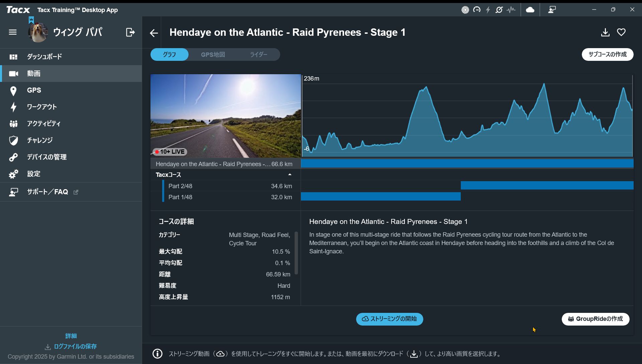Viewport: 642px width, 364px height.
Task: Click ログファイルの保存 link
Action: coord(71,347)
